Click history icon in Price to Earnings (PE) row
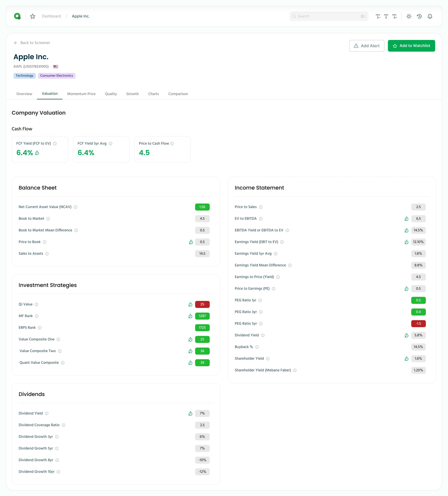 pos(406,289)
